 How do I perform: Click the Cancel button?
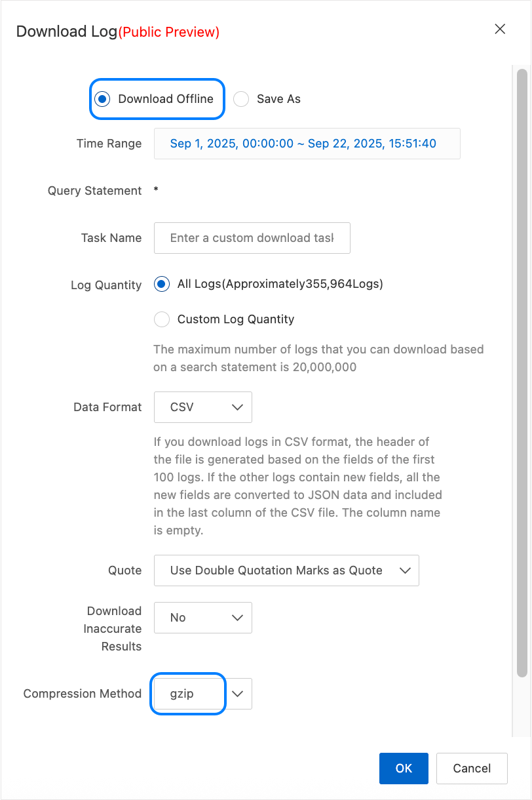472,769
